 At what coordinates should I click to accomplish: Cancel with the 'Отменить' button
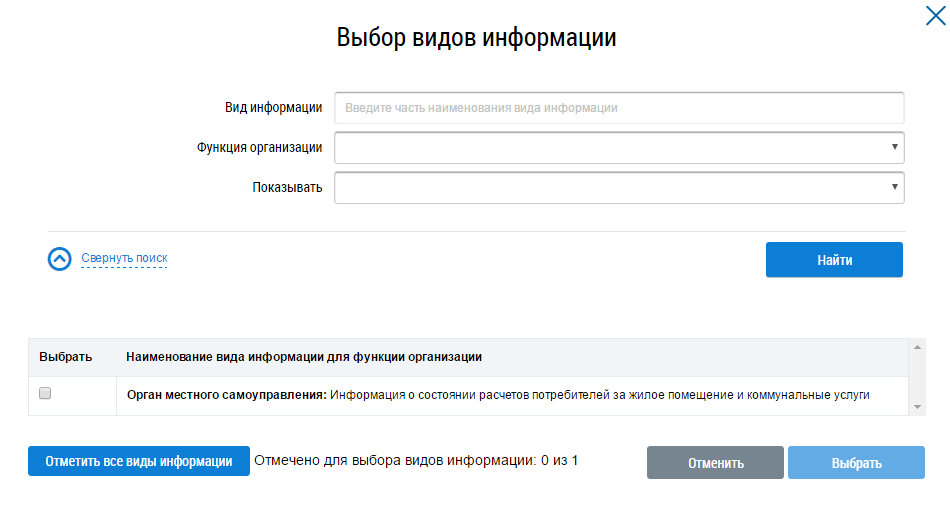[715, 463]
